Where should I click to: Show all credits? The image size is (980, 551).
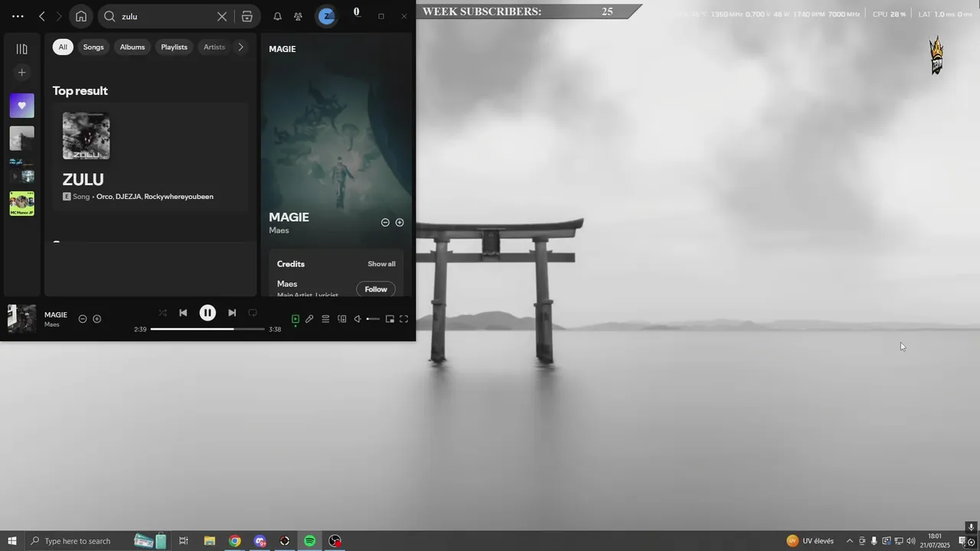(x=381, y=264)
